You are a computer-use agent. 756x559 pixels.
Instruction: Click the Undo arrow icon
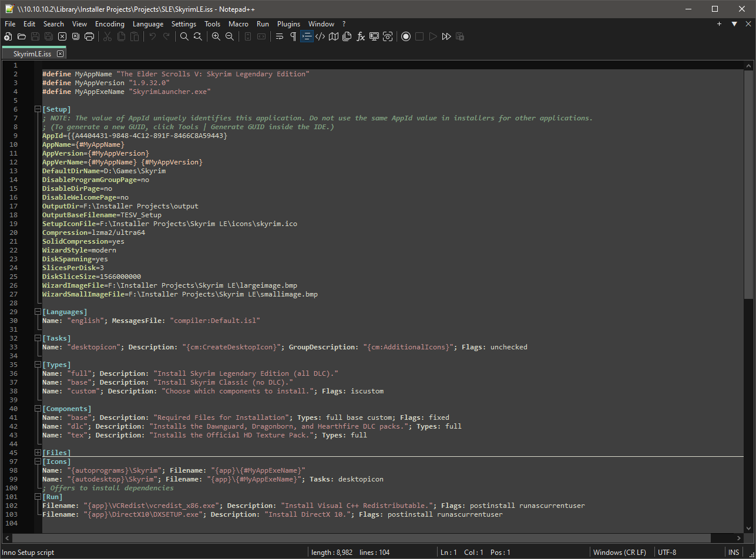pyautogui.click(x=153, y=36)
